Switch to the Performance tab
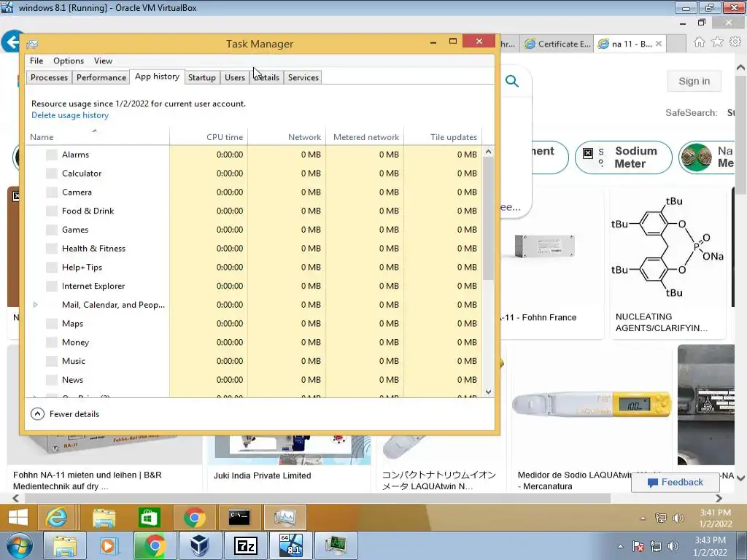 [x=101, y=77]
